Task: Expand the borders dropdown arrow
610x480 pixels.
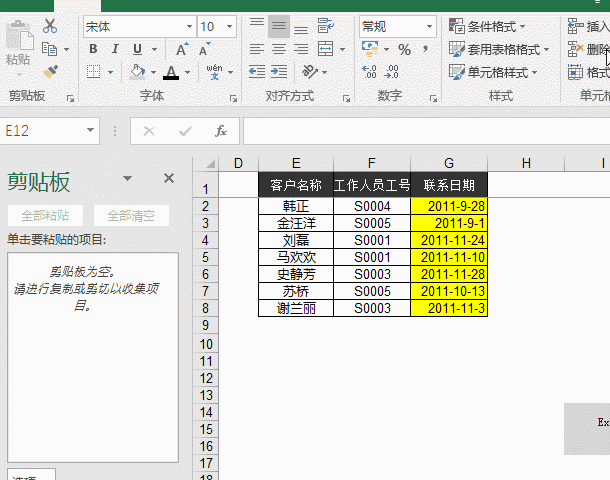Action: pyautogui.click(x=110, y=72)
